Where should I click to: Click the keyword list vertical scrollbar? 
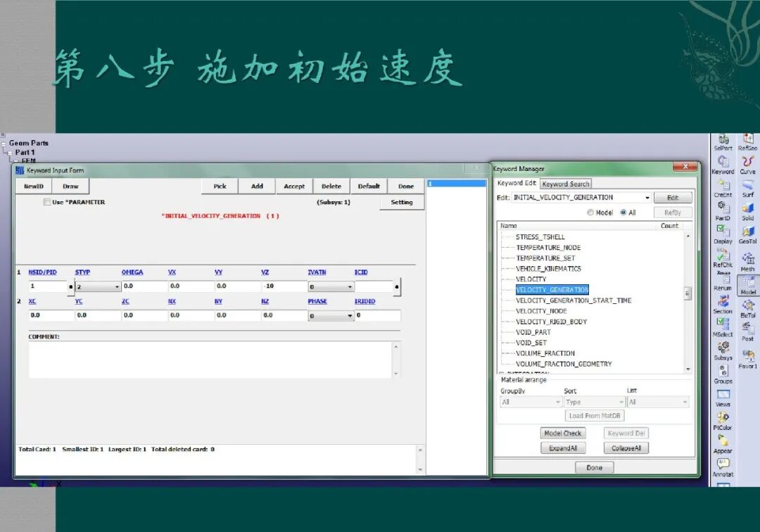click(x=688, y=303)
